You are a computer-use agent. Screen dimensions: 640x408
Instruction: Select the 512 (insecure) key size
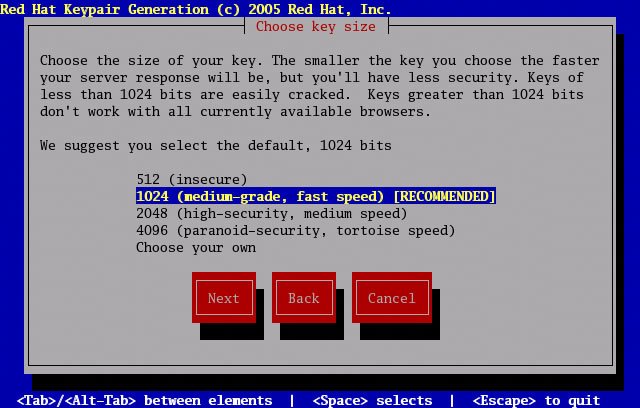pos(192,180)
